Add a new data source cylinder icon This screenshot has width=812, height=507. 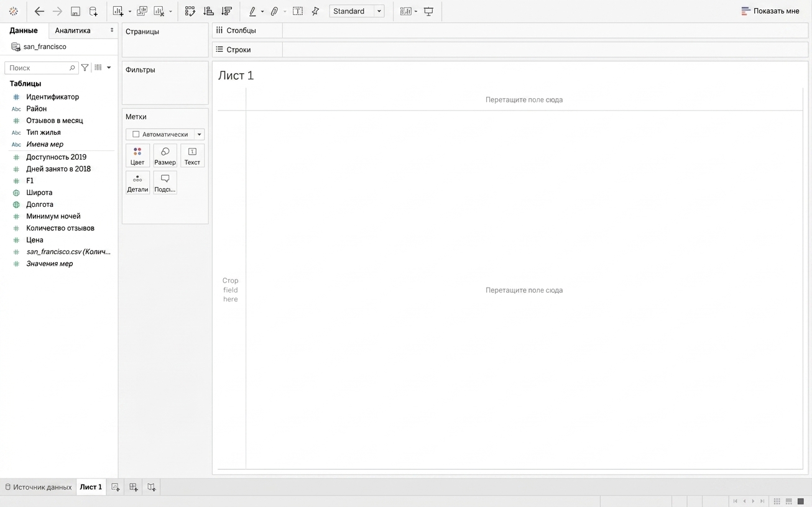point(93,11)
